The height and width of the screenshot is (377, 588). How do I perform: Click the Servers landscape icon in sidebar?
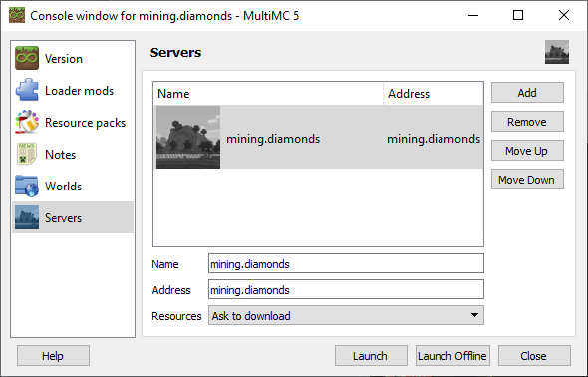click(27, 217)
